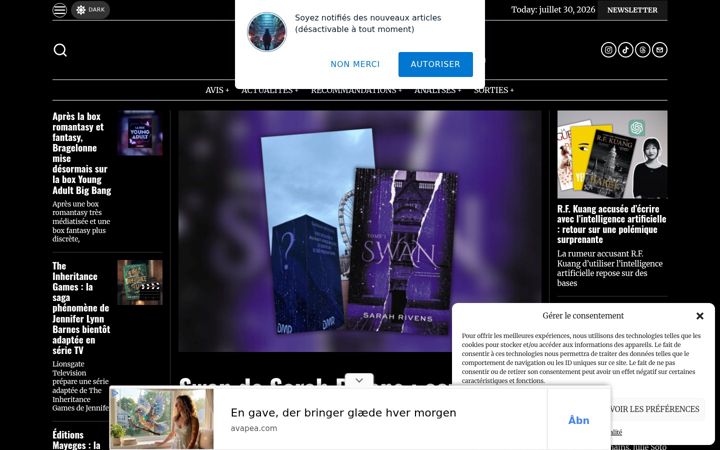
Task: Open the R.F. Kuang intelligence artificielle headline
Action: coord(612,224)
